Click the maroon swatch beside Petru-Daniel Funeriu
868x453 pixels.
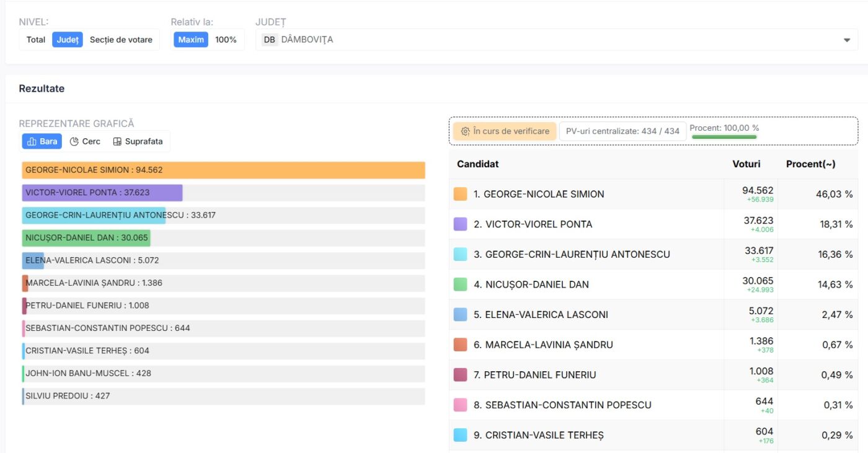click(x=460, y=374)
